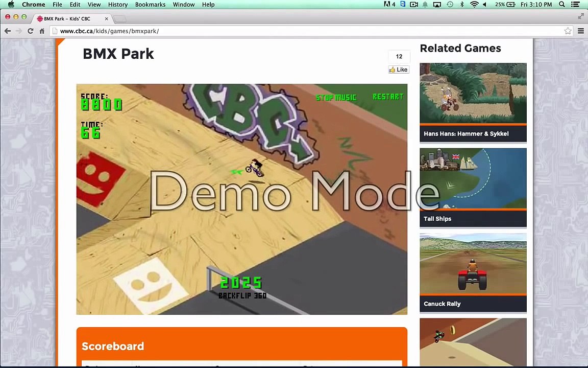Open the Window menu
This screenshot has height=368, width=588.
click(x=184, y=5)
